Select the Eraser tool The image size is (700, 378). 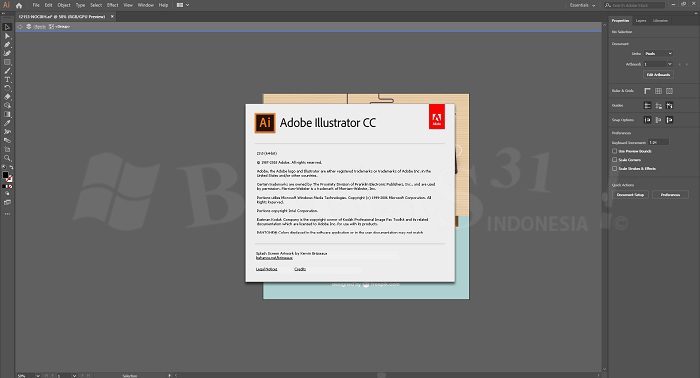click(x=7, y=97)
